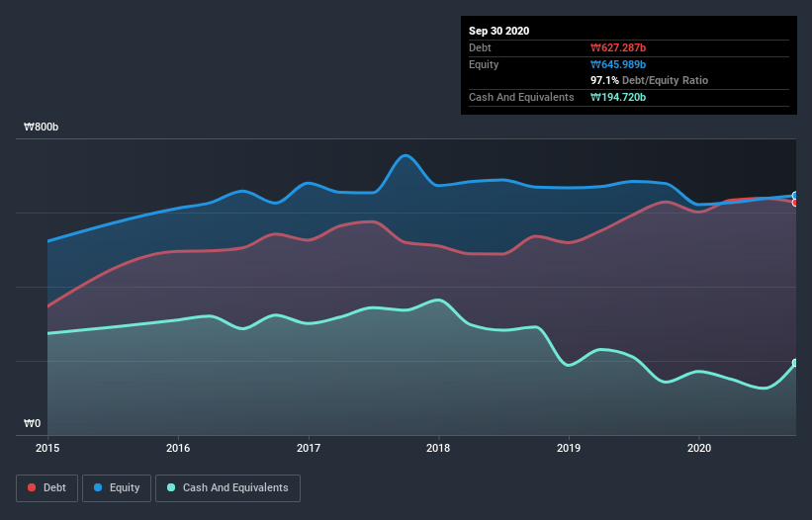The height and width of the screenshot is (520, 812).
Task: Click the ₩0 y-axis label
Action: pyautogui.click(x=32, y=424)
